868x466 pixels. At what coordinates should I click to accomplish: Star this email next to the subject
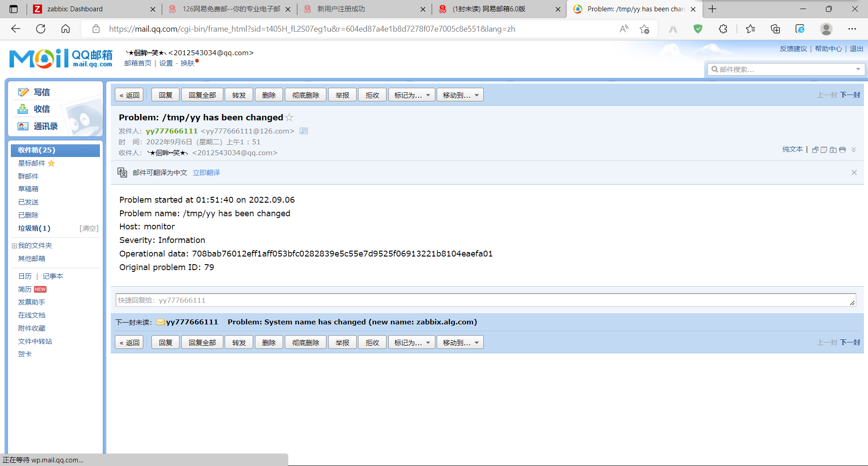click(289, 118)
